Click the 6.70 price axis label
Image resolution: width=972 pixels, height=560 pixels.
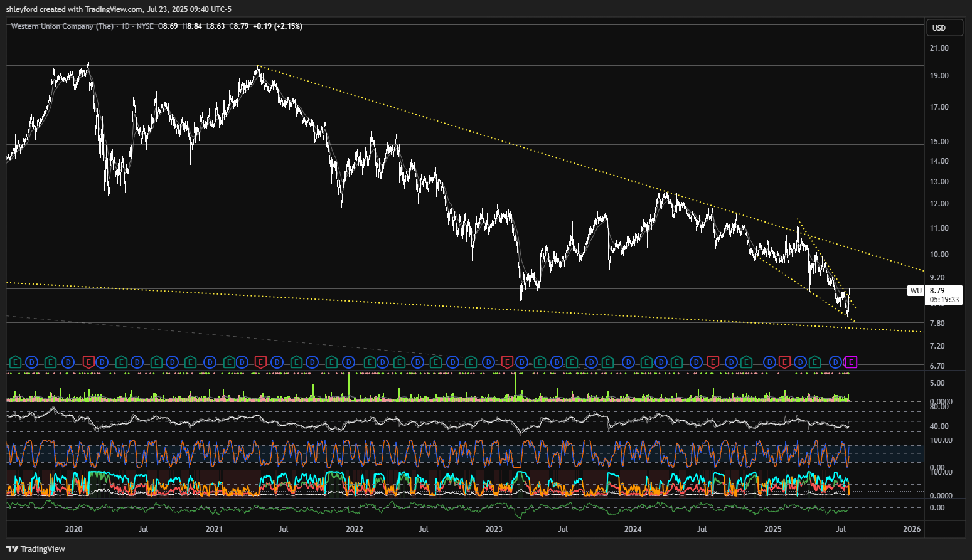click(x=937, y=366)
